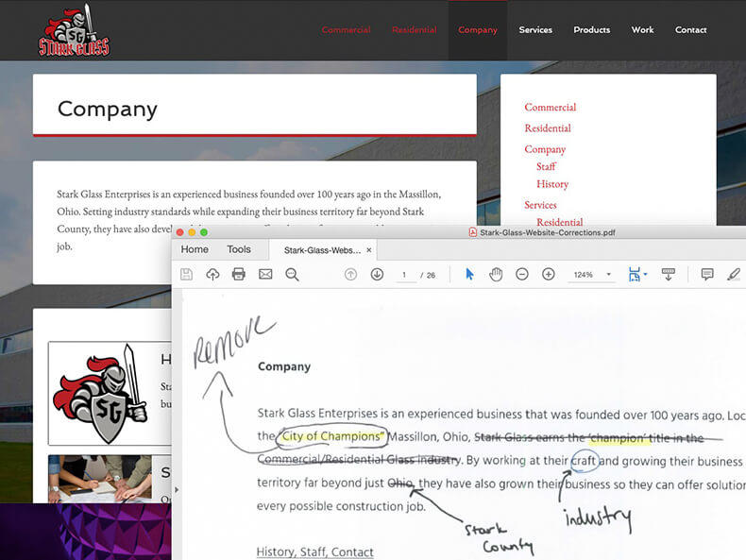The height and width of the screenshot is (560, 746).
Task: Choose the arrow selection tool
Action: coord(470,274)
